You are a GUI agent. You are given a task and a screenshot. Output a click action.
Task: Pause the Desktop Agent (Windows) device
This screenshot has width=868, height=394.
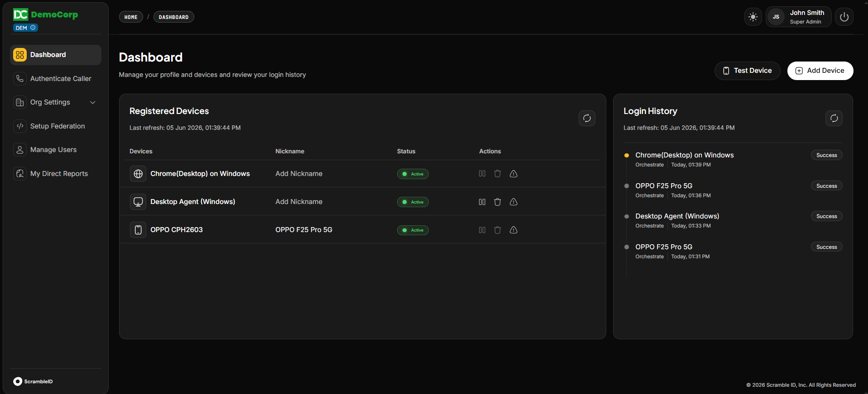[x=482, y=202]
